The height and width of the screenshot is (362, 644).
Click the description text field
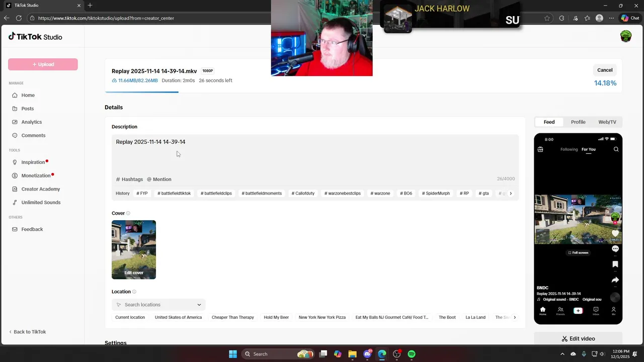[315, 155]
